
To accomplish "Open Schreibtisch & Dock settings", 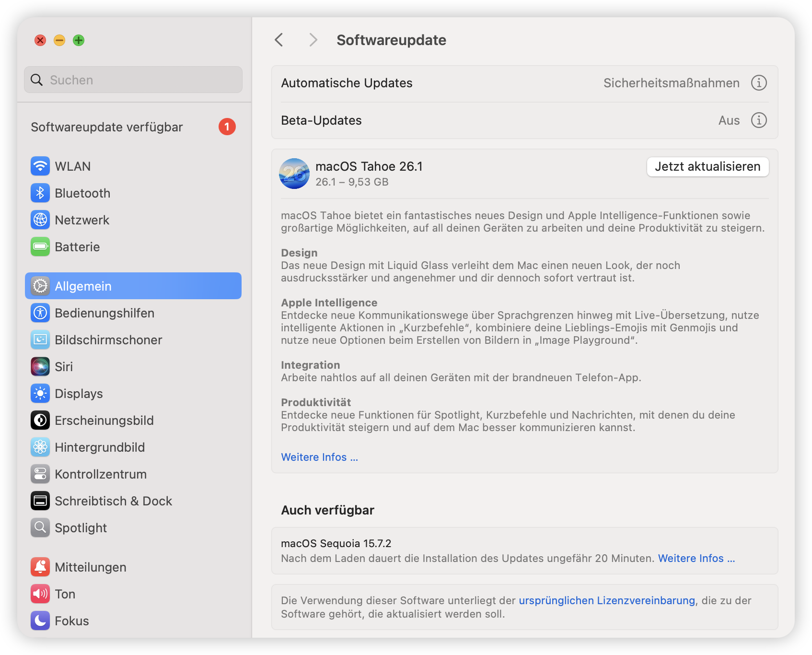I will tap(133, 501).
